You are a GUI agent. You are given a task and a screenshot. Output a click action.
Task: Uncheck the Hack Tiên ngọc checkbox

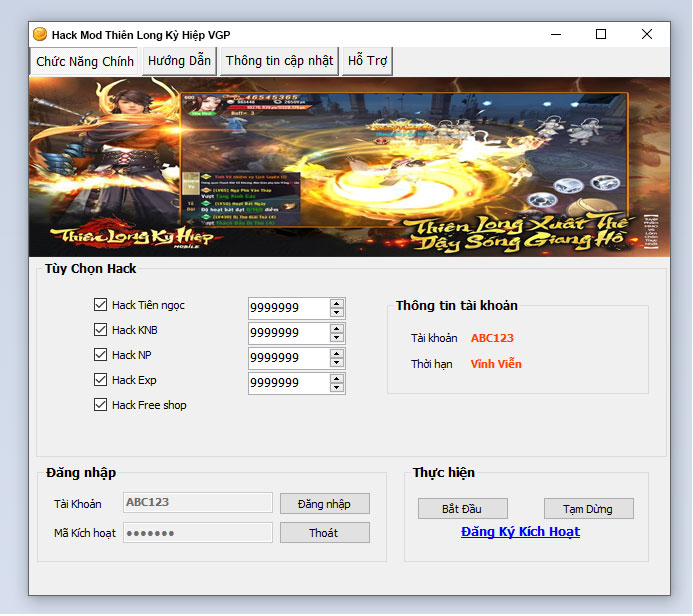coord(100,304)
